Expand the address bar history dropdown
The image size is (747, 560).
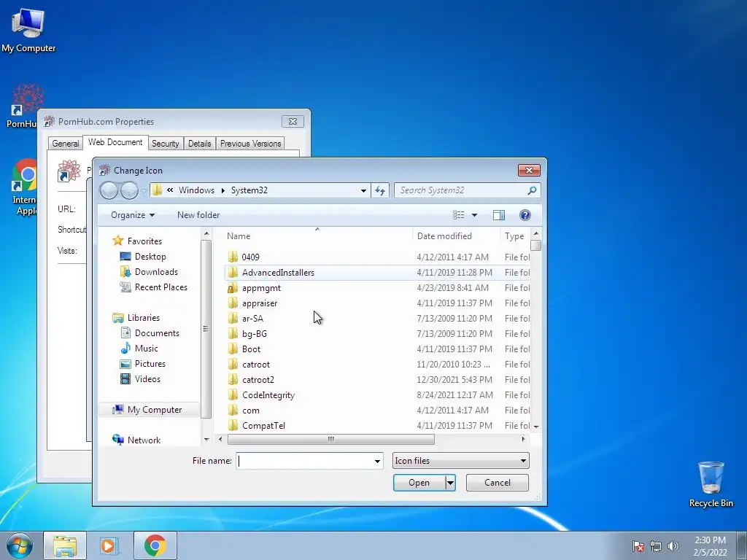363,190
